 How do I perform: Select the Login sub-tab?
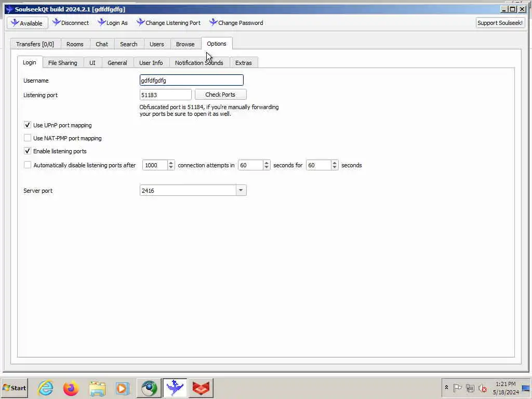[x=30, y=62]
